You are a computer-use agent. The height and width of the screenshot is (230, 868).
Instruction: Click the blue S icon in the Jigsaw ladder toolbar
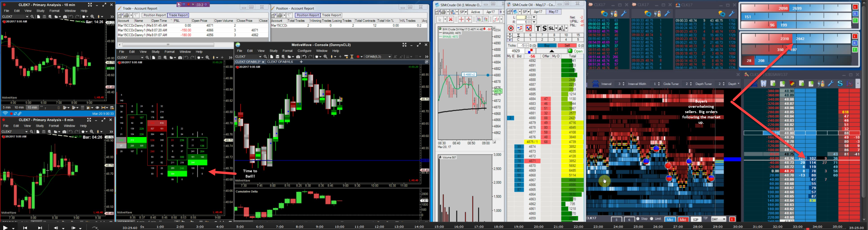(x=840, y=84)
